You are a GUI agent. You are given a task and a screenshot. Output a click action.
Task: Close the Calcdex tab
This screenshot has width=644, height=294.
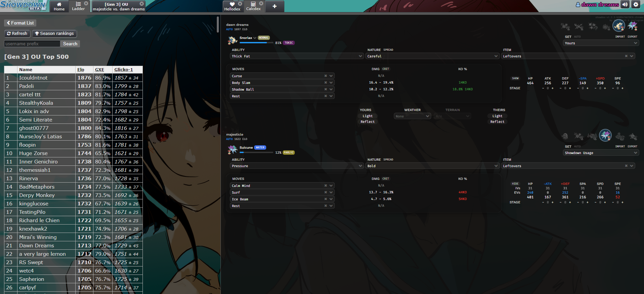tap(261, 3)
